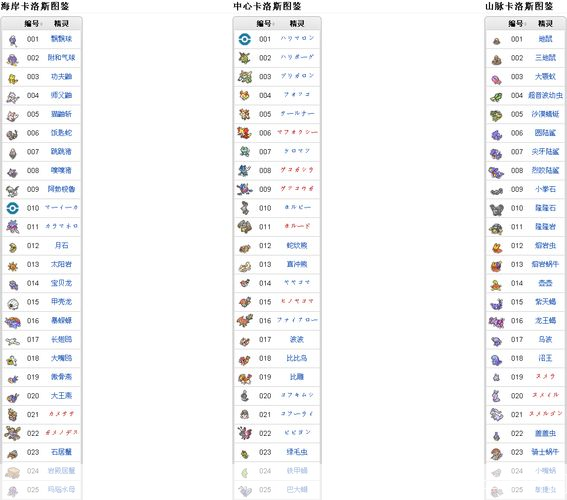567x500 pixels.
Task: Click the sprite in Central Kalos row 016
Action: click(245, 320)
